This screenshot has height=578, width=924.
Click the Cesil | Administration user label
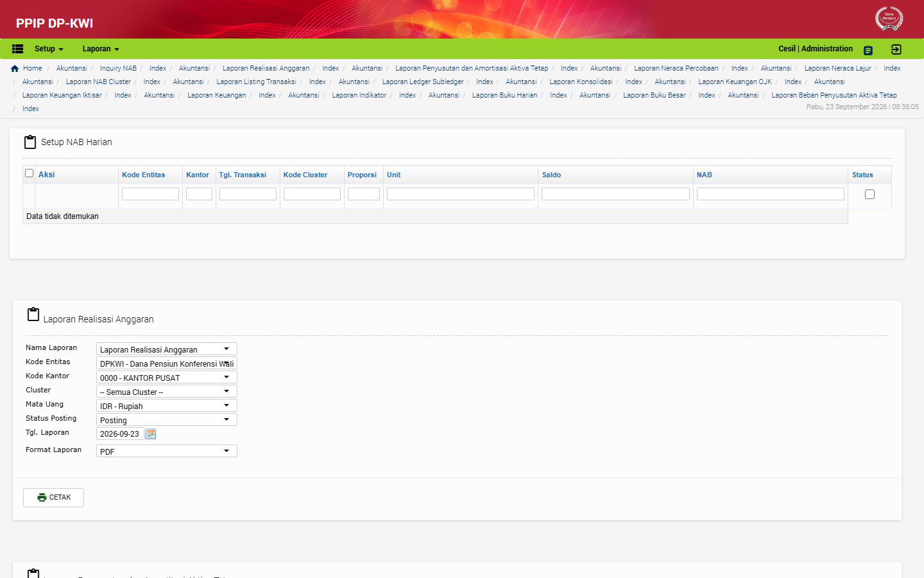[x=816, y=49]
